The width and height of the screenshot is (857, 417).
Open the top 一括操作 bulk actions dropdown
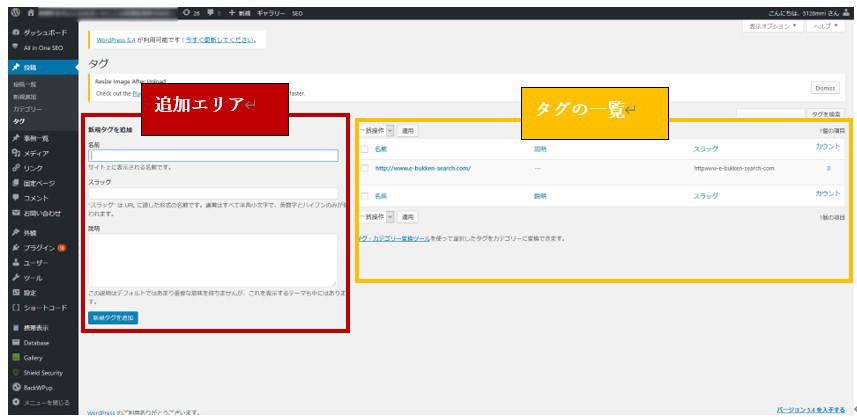coord(376,131)
